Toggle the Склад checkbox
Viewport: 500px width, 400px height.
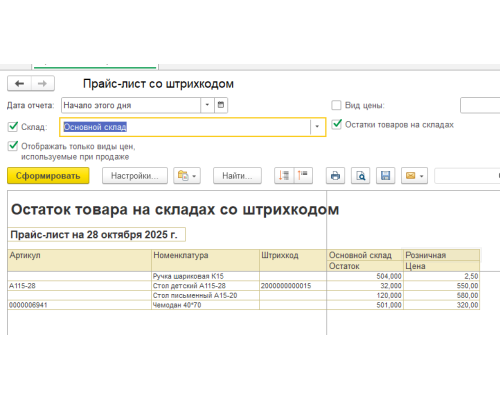click(13, 127)
